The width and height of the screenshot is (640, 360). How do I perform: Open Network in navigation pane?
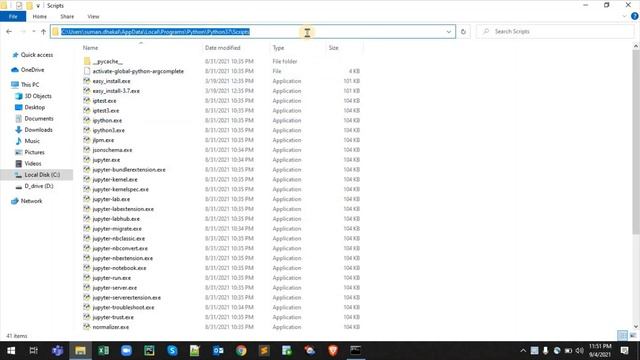27,201
